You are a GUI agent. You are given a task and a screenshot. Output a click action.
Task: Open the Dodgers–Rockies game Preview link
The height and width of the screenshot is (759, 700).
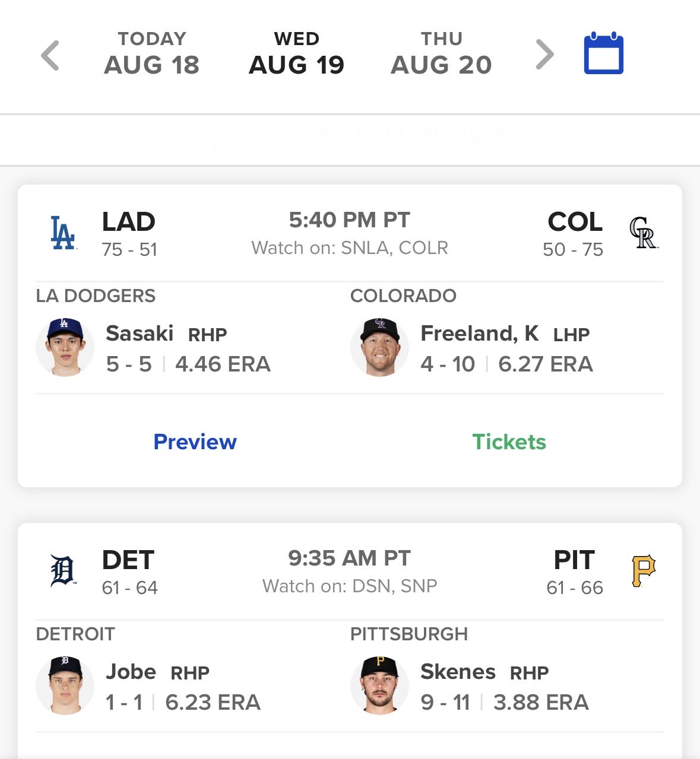(x=195, y=442)
